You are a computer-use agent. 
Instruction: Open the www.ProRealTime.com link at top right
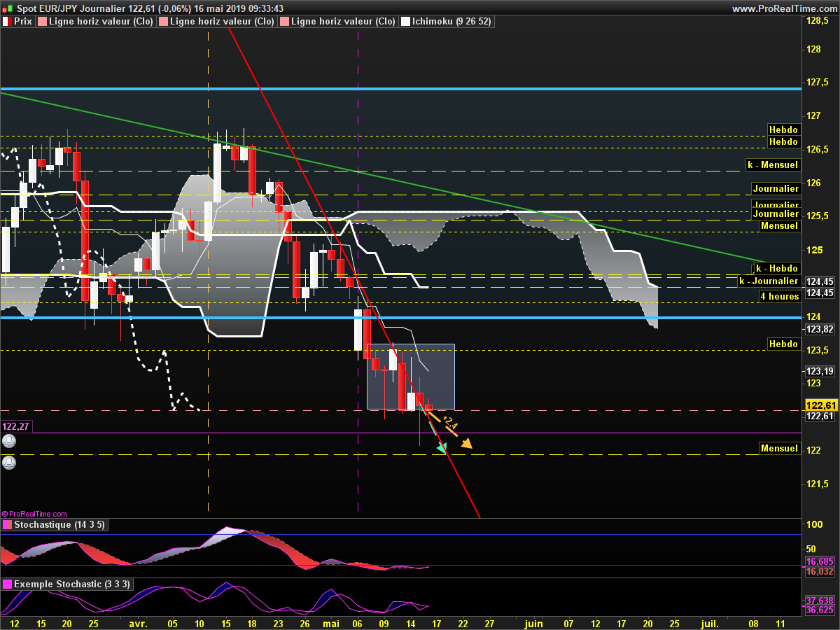pos(784,8)
